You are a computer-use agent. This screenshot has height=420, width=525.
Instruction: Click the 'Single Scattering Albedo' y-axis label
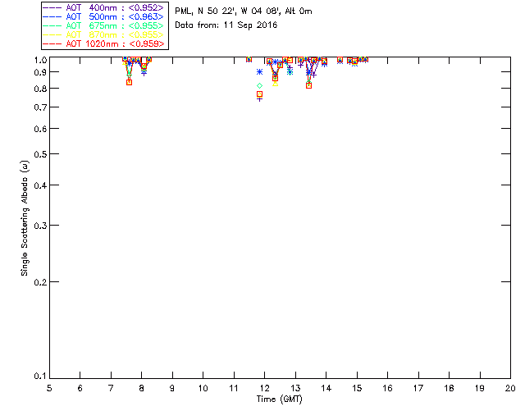click(x=25, y=218)
